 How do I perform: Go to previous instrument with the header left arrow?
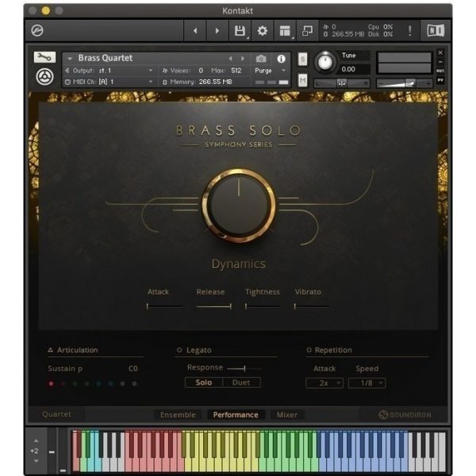point(195,30)
